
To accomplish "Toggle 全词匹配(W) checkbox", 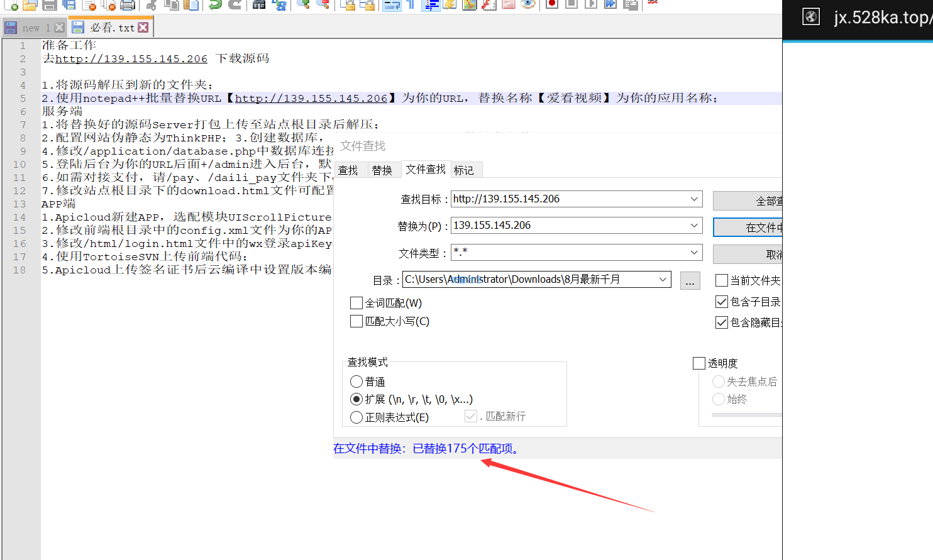I will click(x=356, y=303).
